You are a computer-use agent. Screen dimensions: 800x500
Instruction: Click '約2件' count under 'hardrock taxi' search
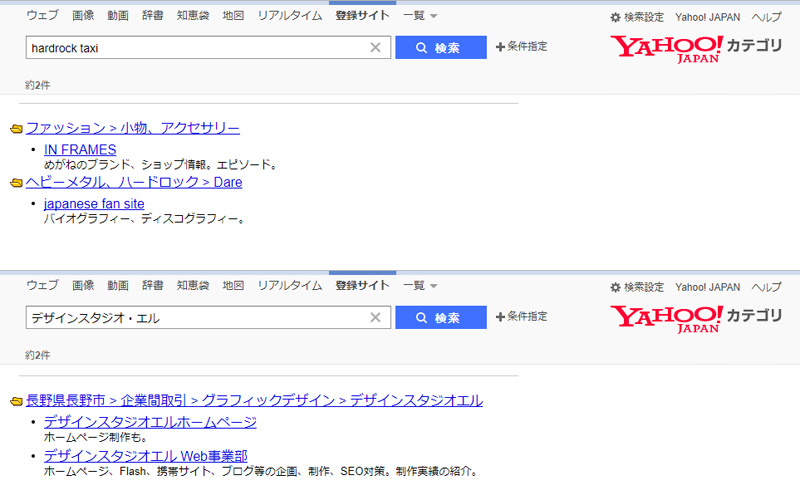[38, 85]
